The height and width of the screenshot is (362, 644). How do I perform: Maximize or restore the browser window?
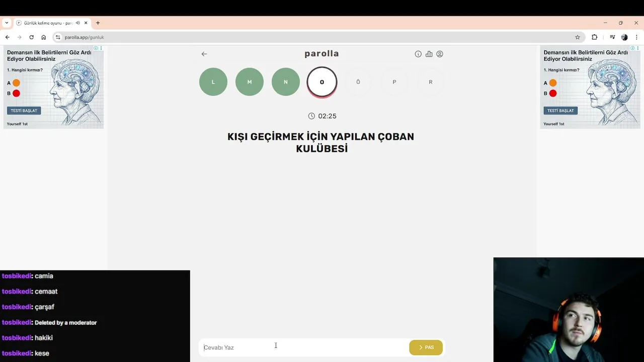coord(621,23)
